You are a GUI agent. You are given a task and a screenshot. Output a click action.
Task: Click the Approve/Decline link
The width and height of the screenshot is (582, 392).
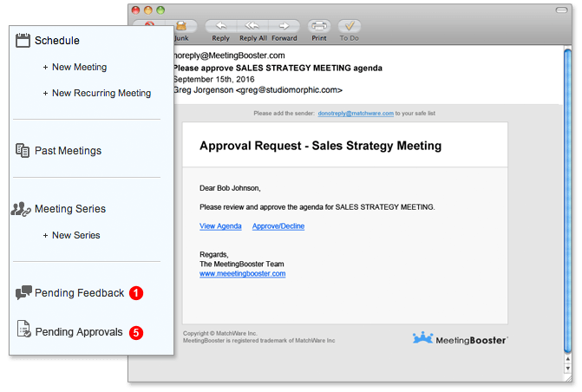tap(278, 226)
